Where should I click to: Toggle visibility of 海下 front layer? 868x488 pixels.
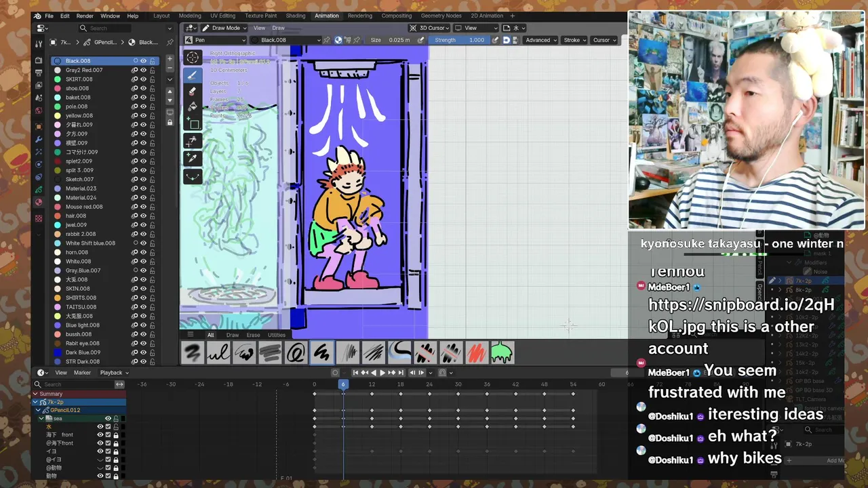(x=100, y=434)
